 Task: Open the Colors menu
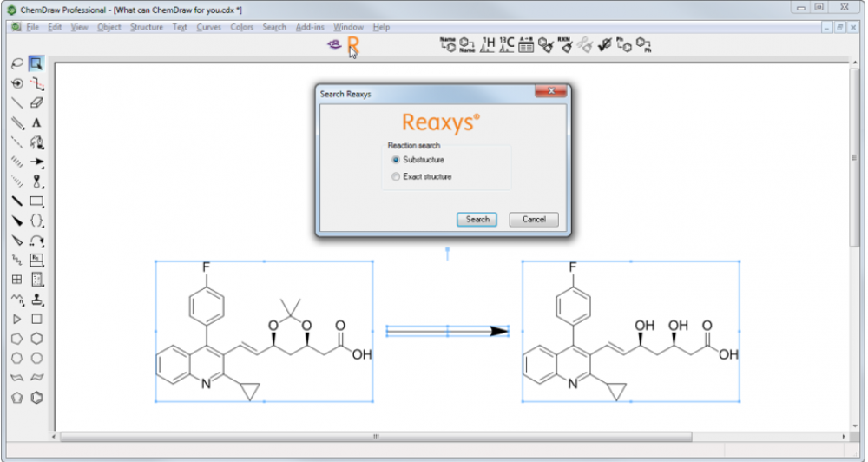coord(242,27)
